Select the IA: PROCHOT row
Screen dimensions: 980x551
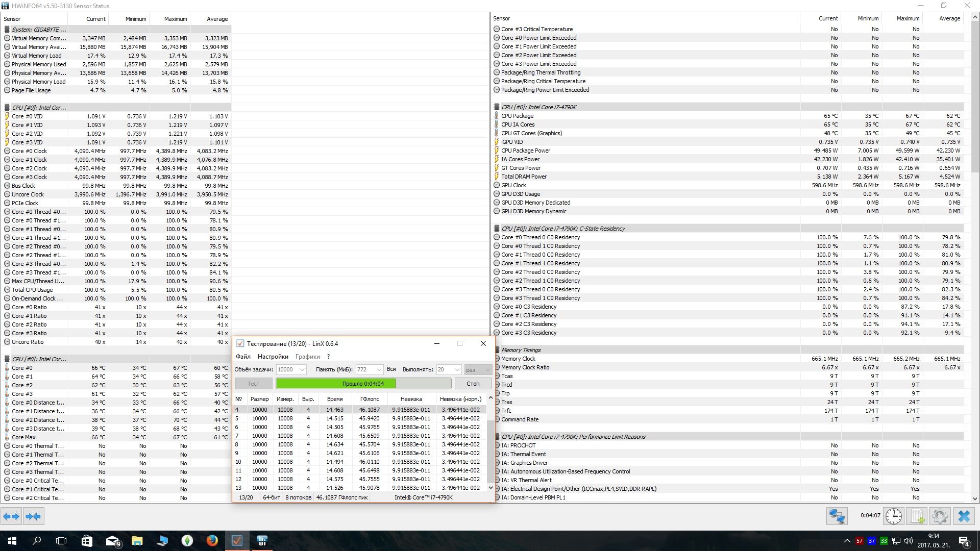[x=728, y=445]
